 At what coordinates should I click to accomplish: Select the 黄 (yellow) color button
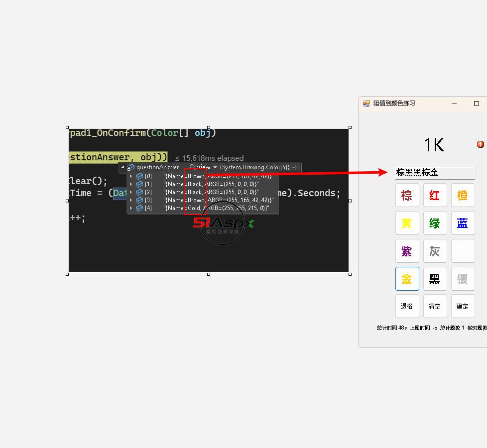click(x=407, y=223)
